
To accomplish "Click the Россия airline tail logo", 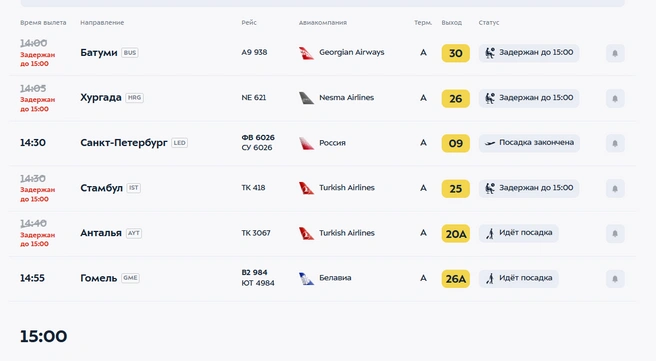I will (306, 143).
